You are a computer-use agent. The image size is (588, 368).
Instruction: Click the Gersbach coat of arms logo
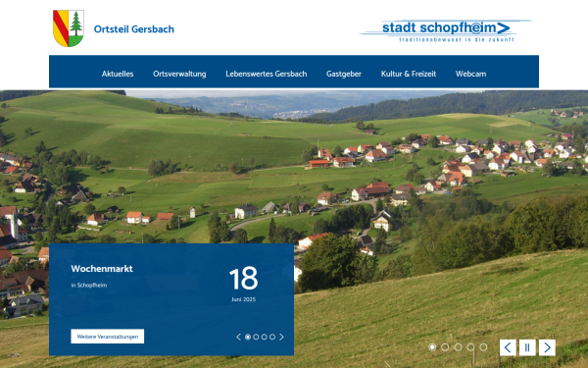[69, 28]
